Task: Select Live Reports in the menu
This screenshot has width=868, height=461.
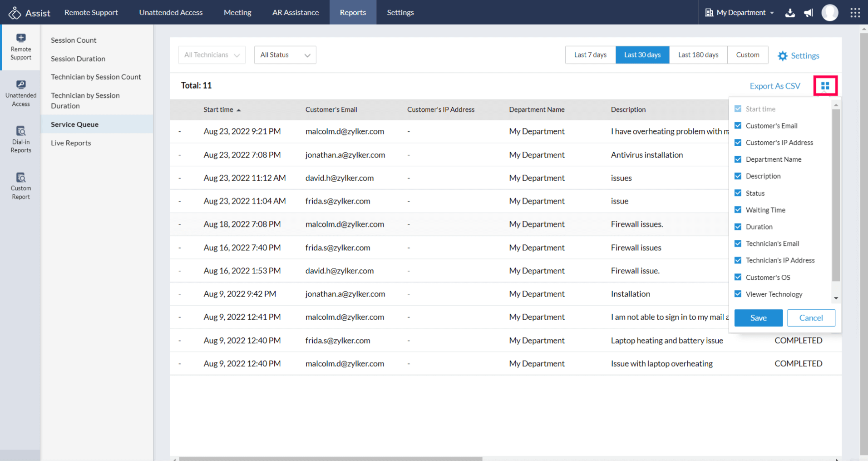Action: 71,143
